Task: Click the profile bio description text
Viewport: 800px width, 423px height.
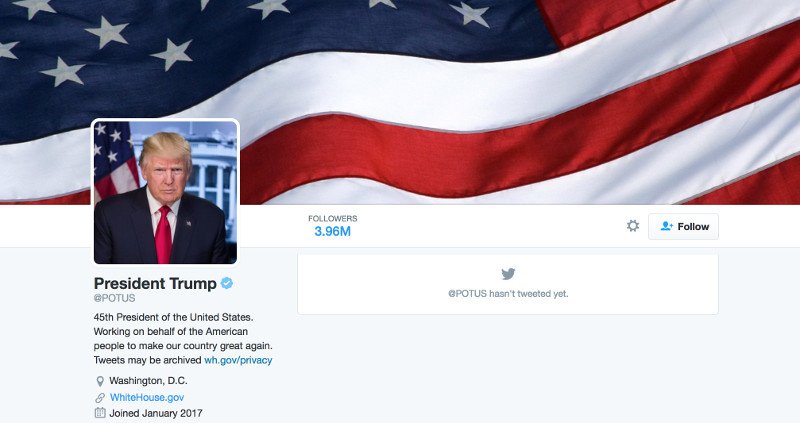Action: coord(183,339)
